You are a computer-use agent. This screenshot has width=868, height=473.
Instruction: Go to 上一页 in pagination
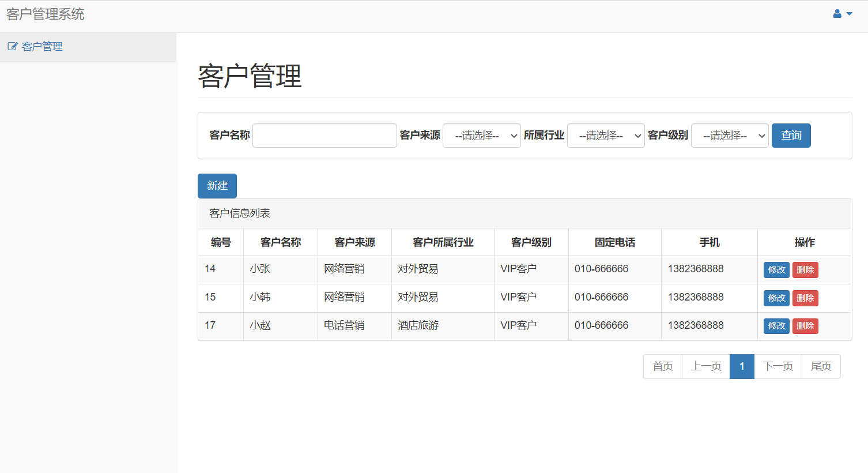pos(706,366)
